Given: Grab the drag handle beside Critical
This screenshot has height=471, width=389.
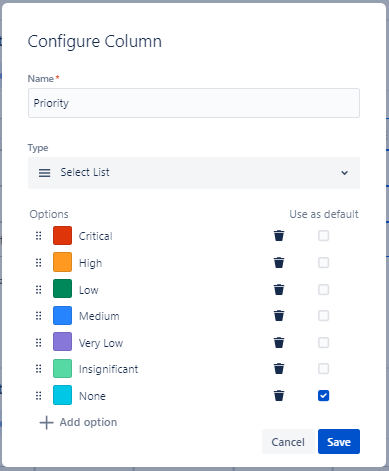Looking at the screenshot, I should 39,236.
